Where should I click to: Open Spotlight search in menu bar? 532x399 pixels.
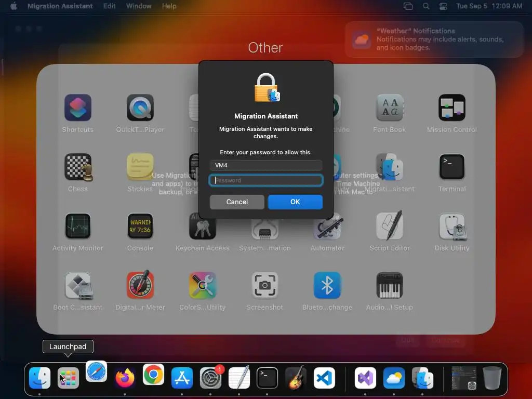(426, 6)
